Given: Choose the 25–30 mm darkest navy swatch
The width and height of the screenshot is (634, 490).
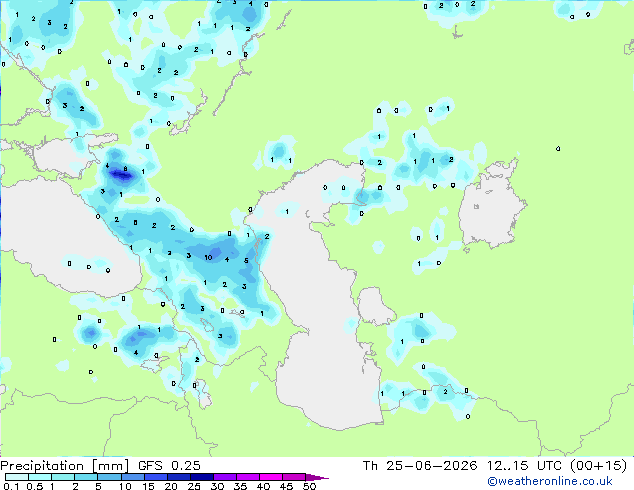Looking at the screenshot, I should (x=201, y=477).
